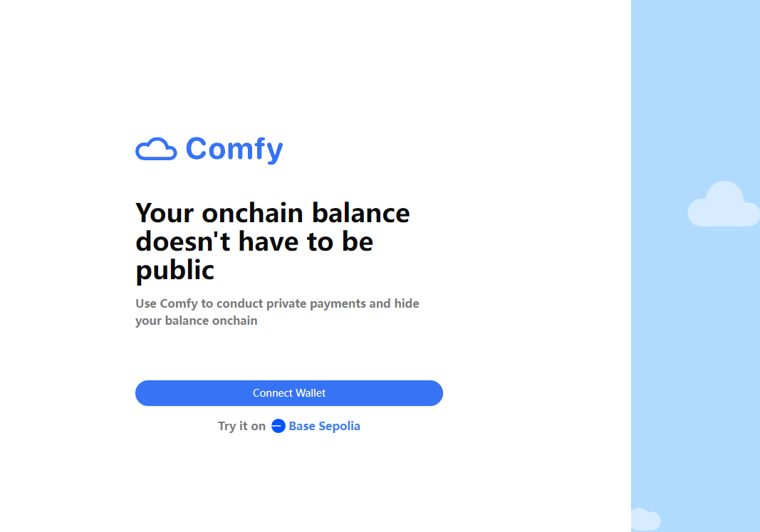Click the word "public" in the headline
The height and width of the screenshot is (532, 760).
pyautogui.click(x=175, y=270)
